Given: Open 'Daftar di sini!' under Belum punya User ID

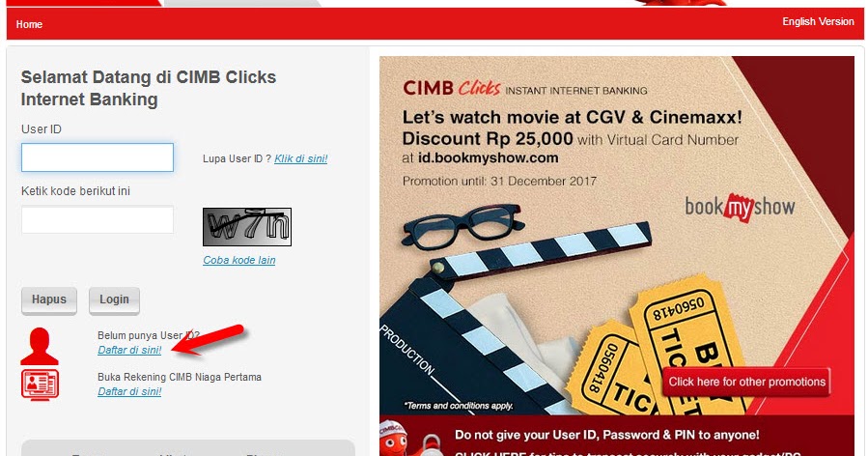Looking at the screenshot, I should pos(129,350).
